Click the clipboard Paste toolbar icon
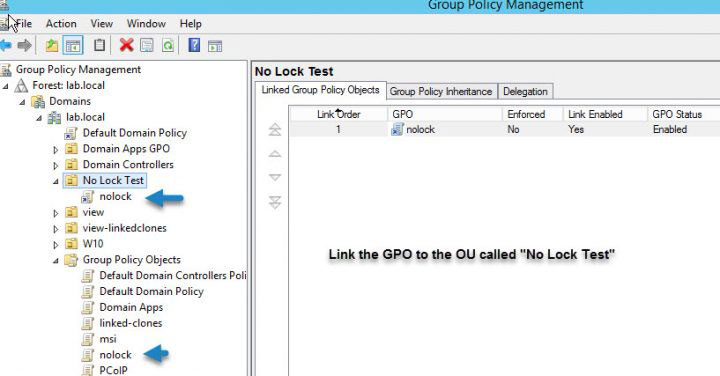This screenshot has width=720, height=376. click(x=99, y=45)
